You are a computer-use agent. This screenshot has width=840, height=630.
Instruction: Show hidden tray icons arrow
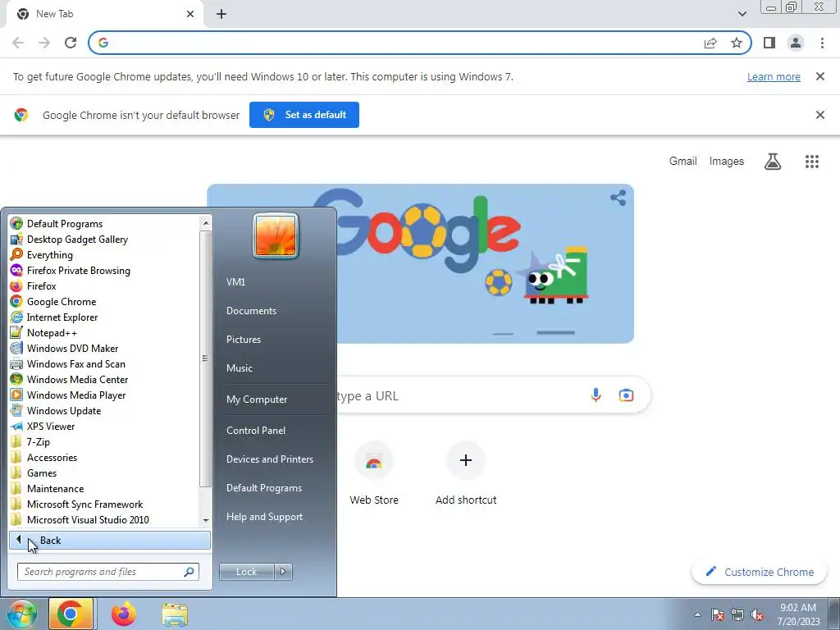[x=697, y=614]
